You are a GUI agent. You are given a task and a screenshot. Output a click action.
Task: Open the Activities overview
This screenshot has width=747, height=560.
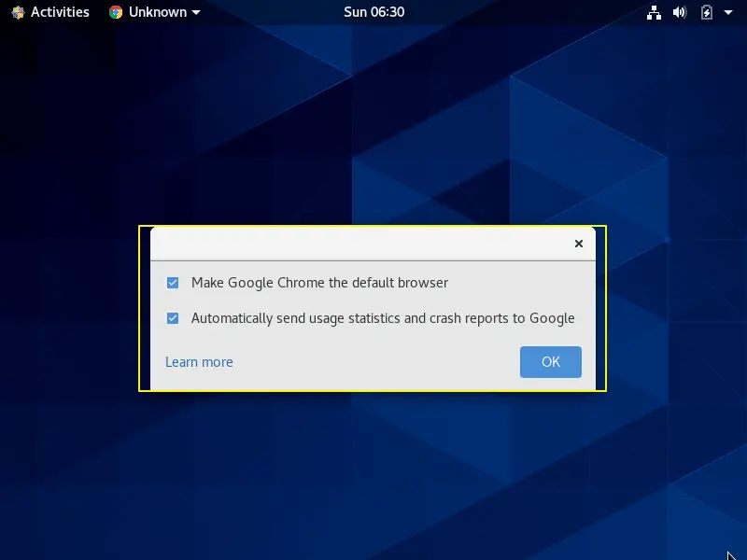(x=50, y=12)
